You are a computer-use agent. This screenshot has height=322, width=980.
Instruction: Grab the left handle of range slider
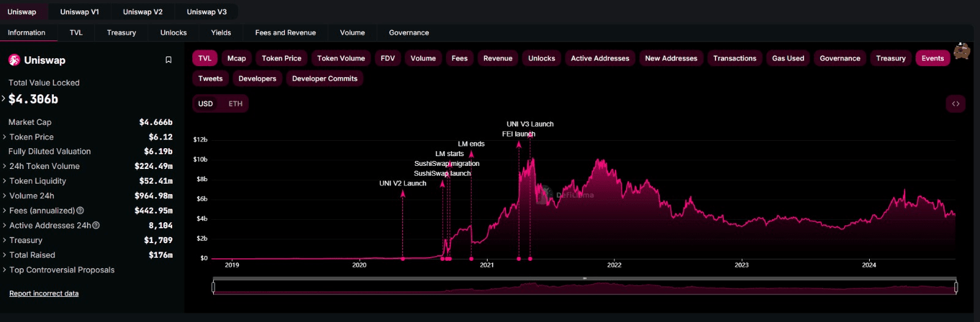213,286
